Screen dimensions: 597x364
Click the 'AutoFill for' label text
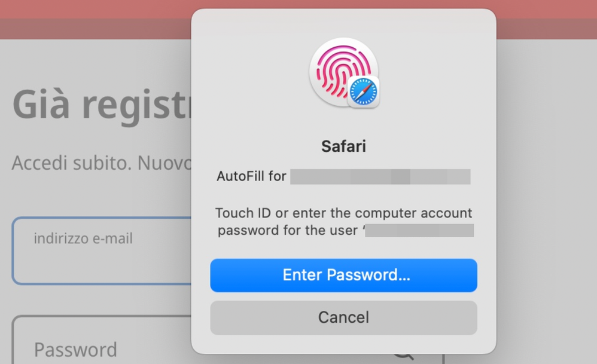251,177
